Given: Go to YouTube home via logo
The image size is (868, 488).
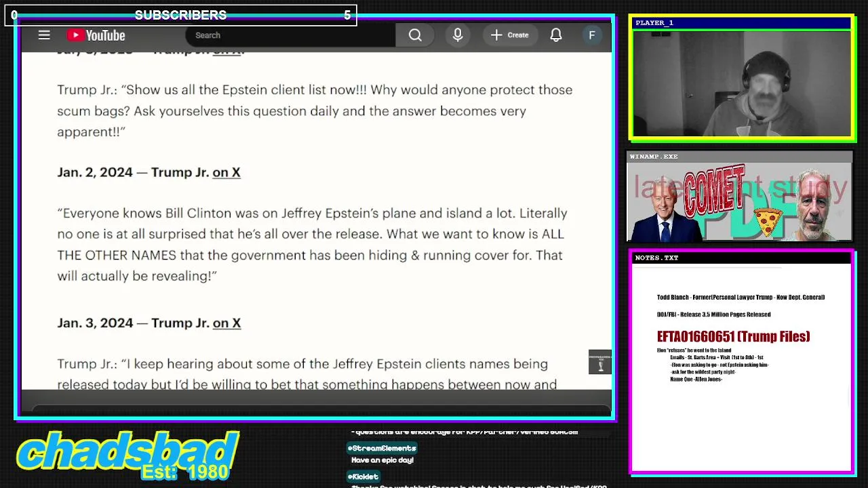Looking at the screenshot, I should click(x=96, y=35).
